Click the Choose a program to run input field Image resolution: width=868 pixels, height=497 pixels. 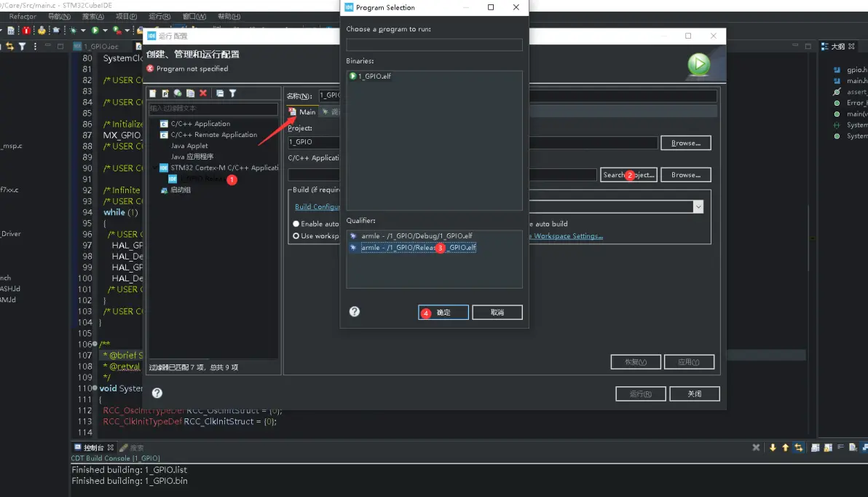[434, 44]
